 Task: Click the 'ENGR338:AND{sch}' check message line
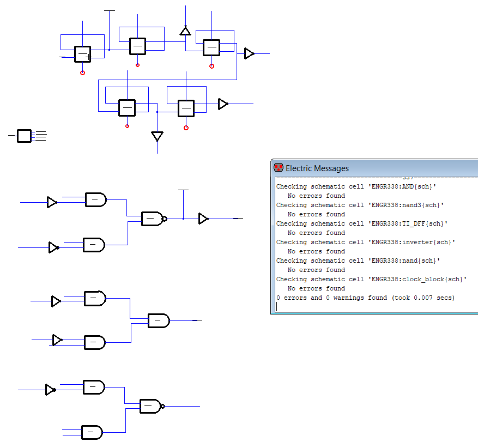click(356, 186)
